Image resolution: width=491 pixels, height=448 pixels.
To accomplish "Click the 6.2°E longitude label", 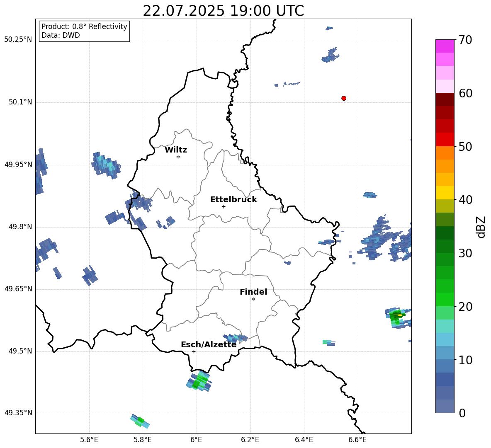I will (250, 440).
